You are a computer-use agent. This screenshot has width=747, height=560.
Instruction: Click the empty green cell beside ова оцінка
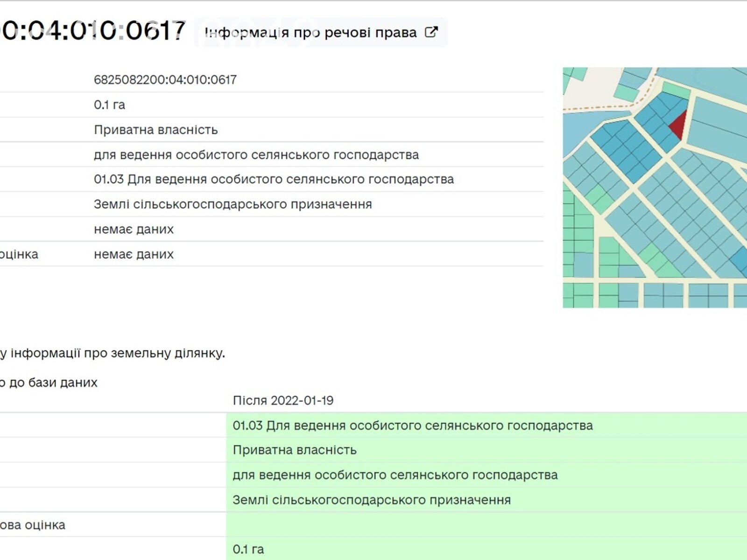[486, 525]
